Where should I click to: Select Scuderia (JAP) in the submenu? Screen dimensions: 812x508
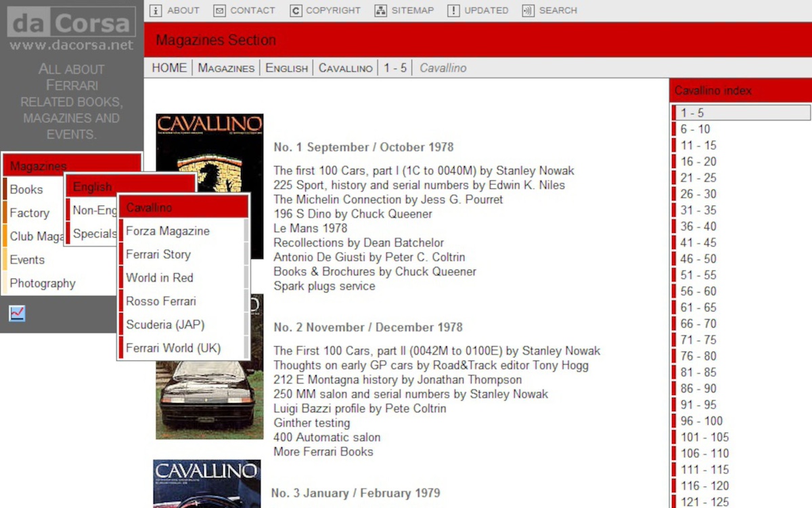(x=183, y=324)
